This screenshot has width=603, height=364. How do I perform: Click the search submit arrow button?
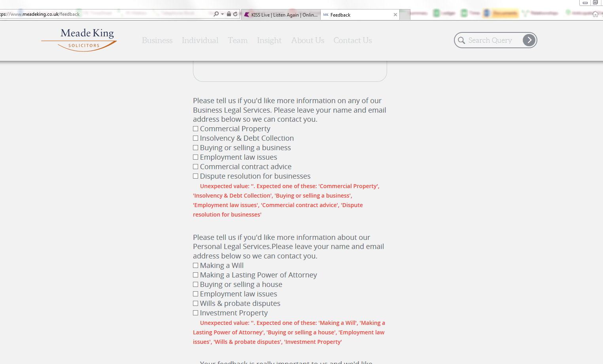[x=529, y=40]
